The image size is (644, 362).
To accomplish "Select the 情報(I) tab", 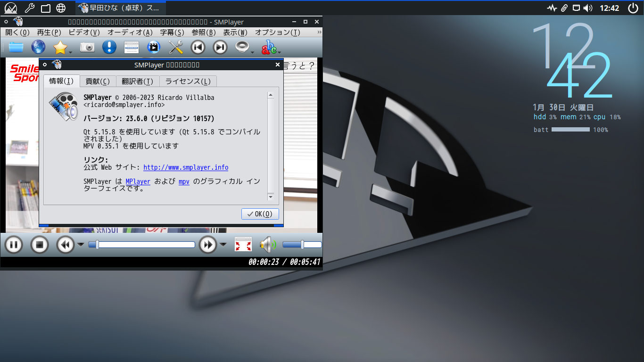I will click(61, 81).
